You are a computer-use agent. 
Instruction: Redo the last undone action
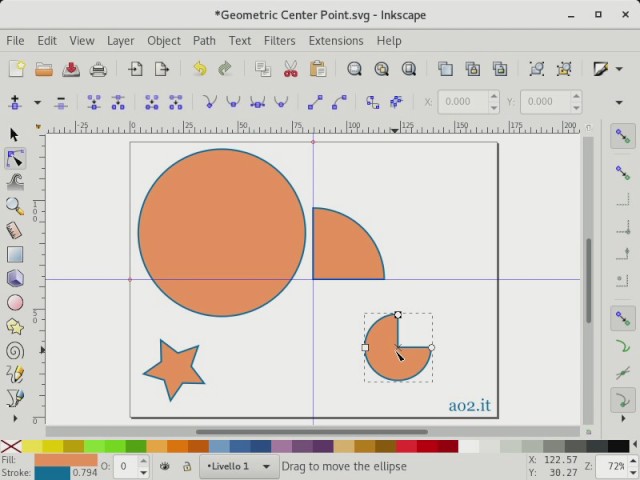(x=225, y=69)
